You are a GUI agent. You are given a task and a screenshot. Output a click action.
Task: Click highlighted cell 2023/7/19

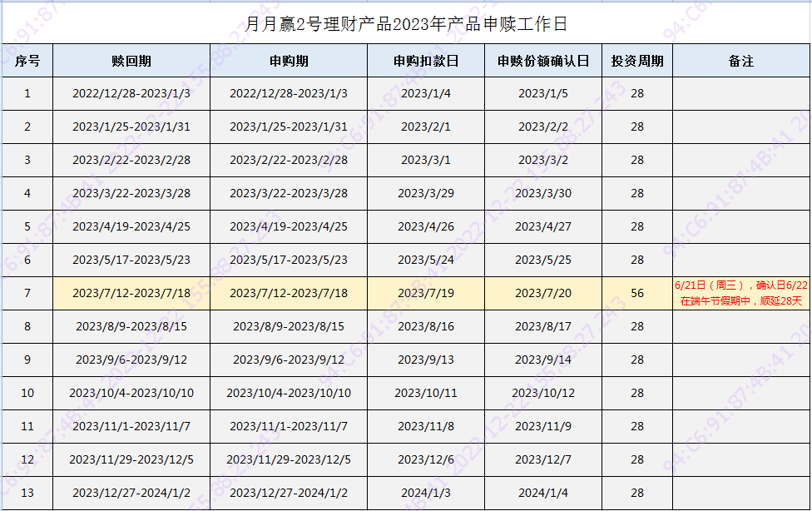[x=426, y=293]
